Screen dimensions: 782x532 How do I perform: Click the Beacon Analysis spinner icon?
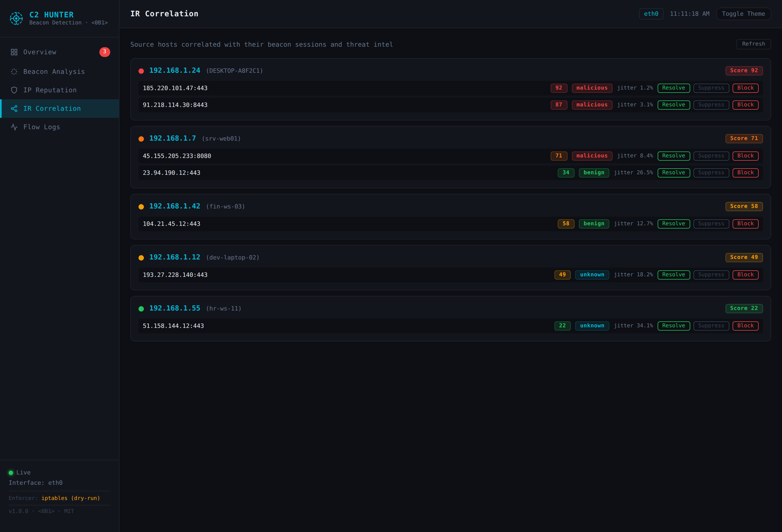14,72
